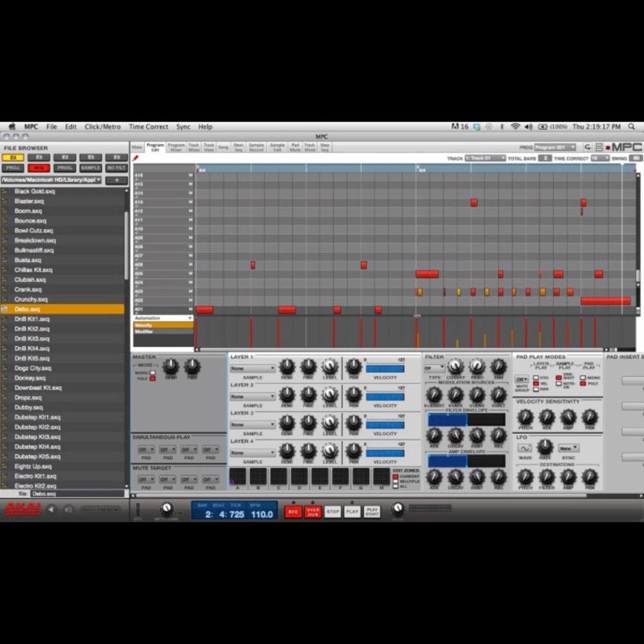The height and width of the screenshot is (644, 644).
Task: Click the Filter CUTOFF knob
Action: click(x=455, y=366)
